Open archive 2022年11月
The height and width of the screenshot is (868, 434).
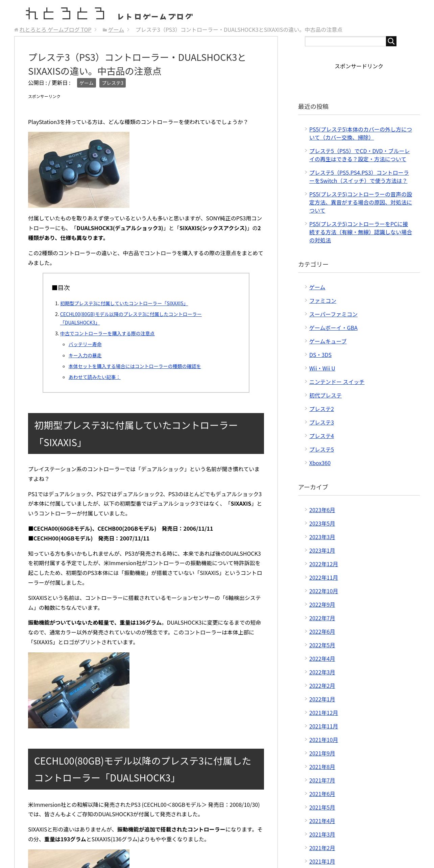click(323, 578)
